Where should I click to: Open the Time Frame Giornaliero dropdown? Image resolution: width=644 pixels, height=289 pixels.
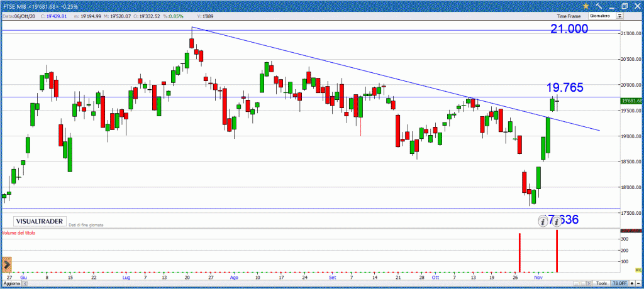click(606, 16)
